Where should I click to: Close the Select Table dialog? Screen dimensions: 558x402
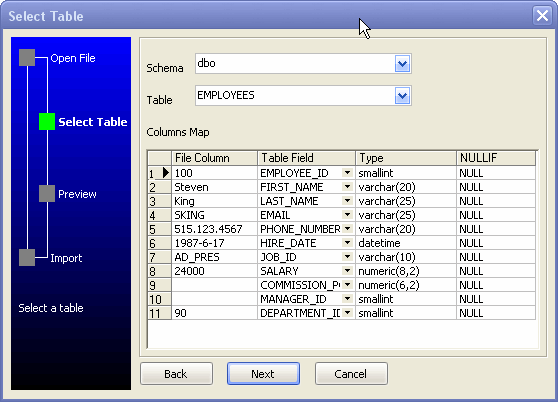(542, 16)
